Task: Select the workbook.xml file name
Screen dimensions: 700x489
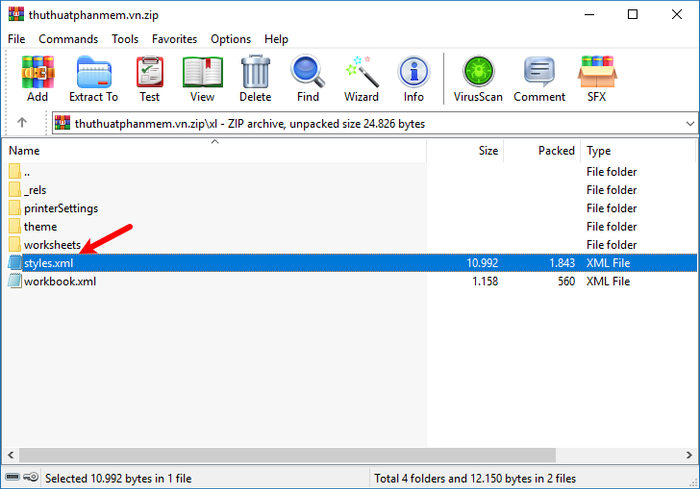Action: 60,281
